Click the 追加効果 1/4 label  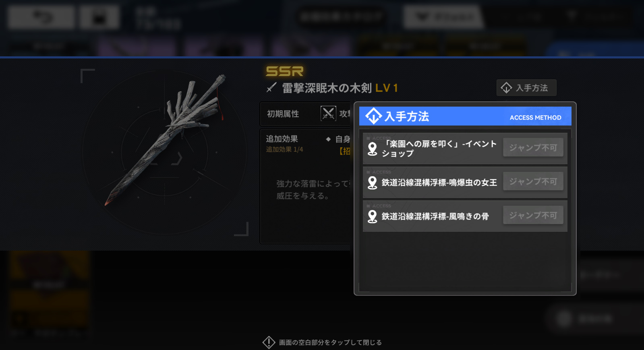(x=284, y=150)
